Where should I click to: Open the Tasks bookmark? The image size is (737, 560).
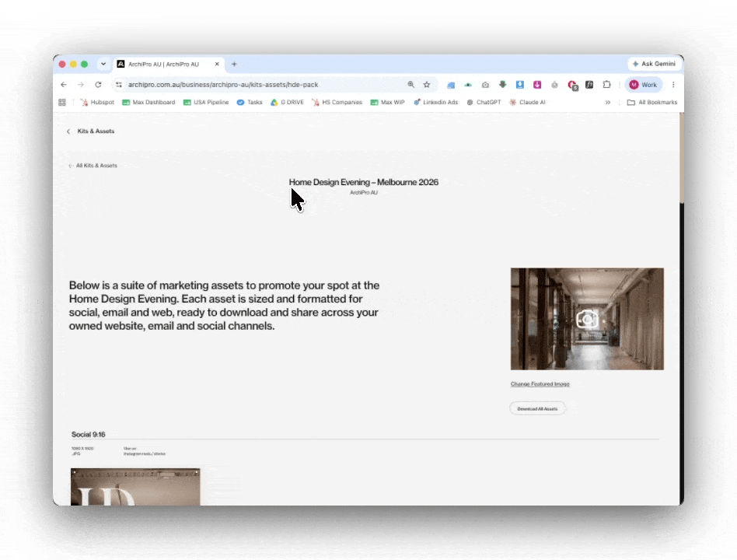[x=250, y=102]
